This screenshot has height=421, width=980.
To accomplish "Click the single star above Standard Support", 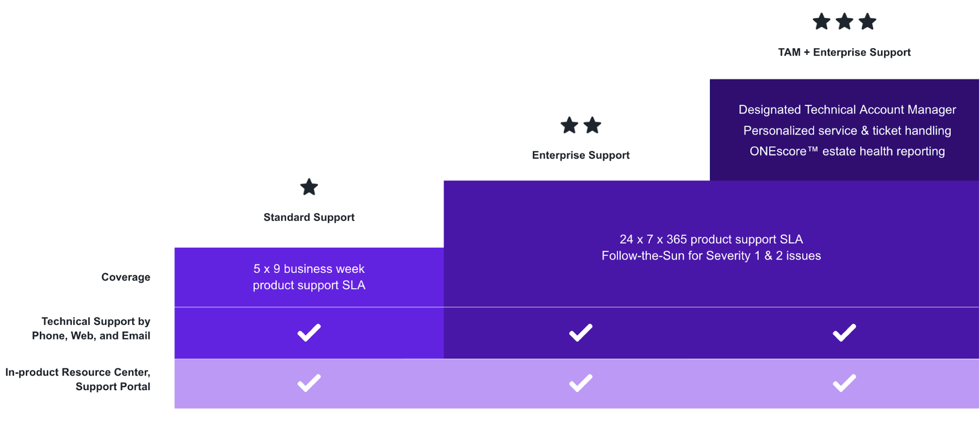I will click(x=309, y=187).
